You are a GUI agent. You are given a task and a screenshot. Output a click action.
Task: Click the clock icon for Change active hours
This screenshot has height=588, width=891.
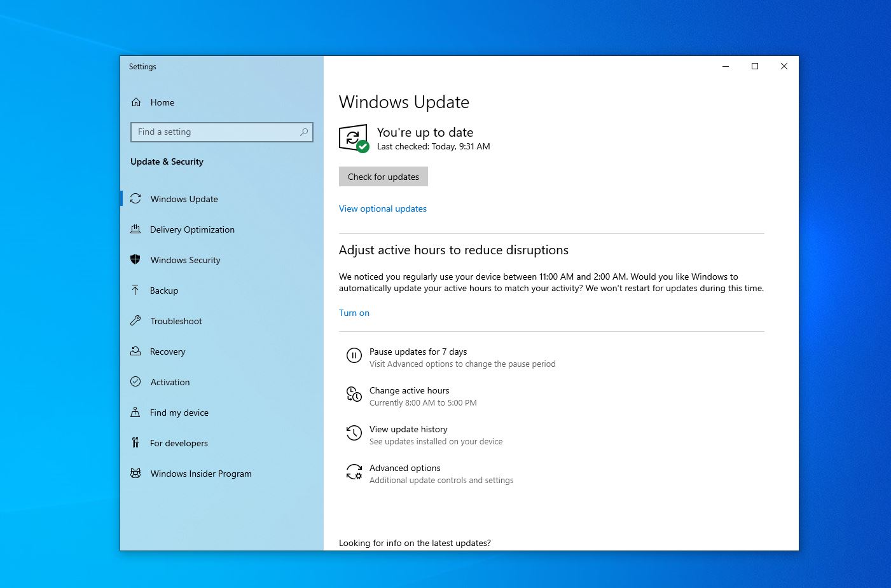pos(354,394)
